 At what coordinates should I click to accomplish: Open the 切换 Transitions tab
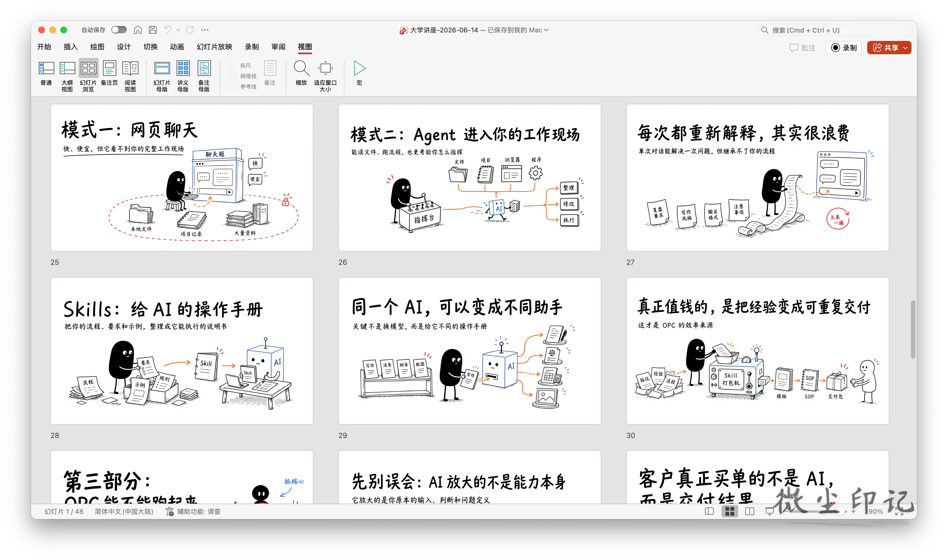point(151,47)
